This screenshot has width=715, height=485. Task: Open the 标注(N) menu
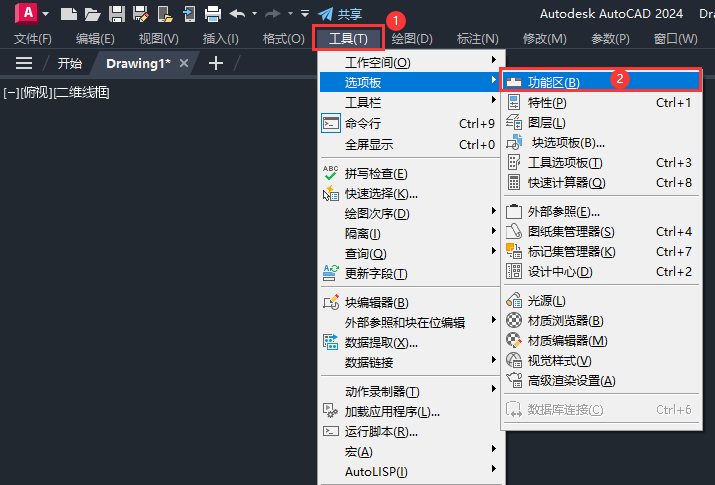tap(477, 39)
